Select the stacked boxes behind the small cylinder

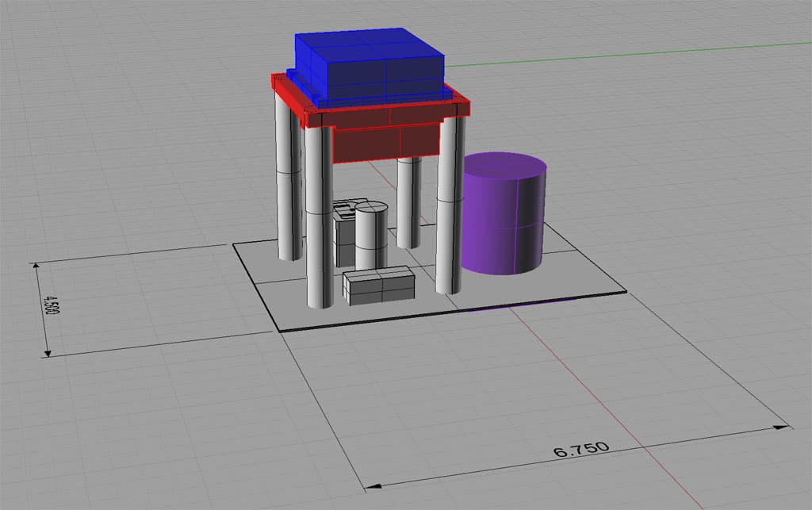[345, 230]
